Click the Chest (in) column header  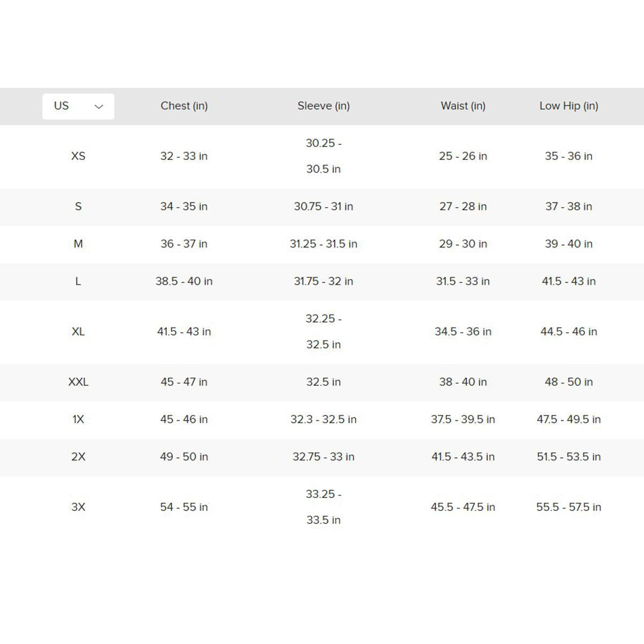pyautogui.click(x=184, y=106)
